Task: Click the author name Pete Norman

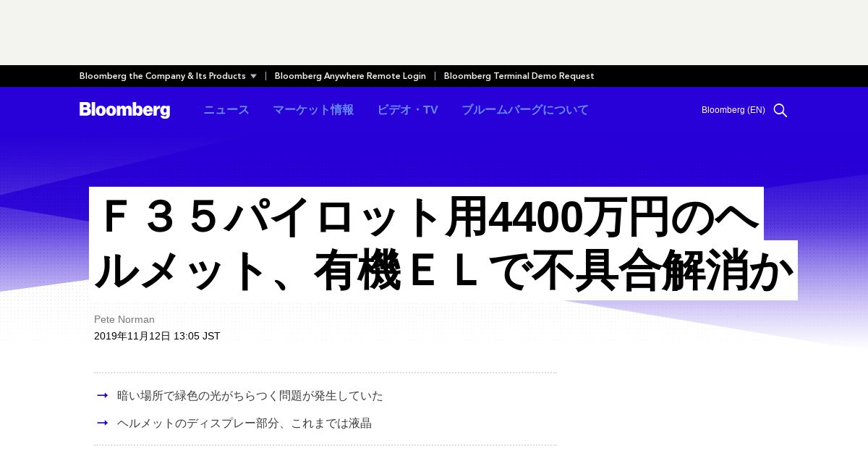Action: [x=124, y=319]
